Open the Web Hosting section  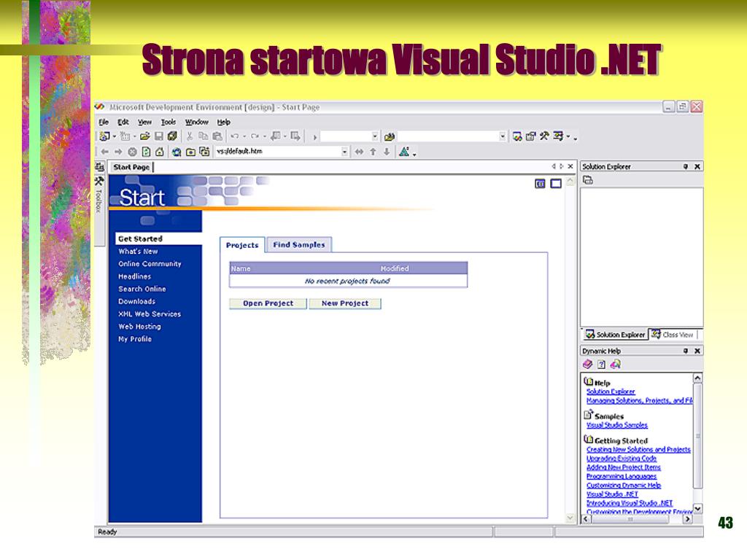139,326
